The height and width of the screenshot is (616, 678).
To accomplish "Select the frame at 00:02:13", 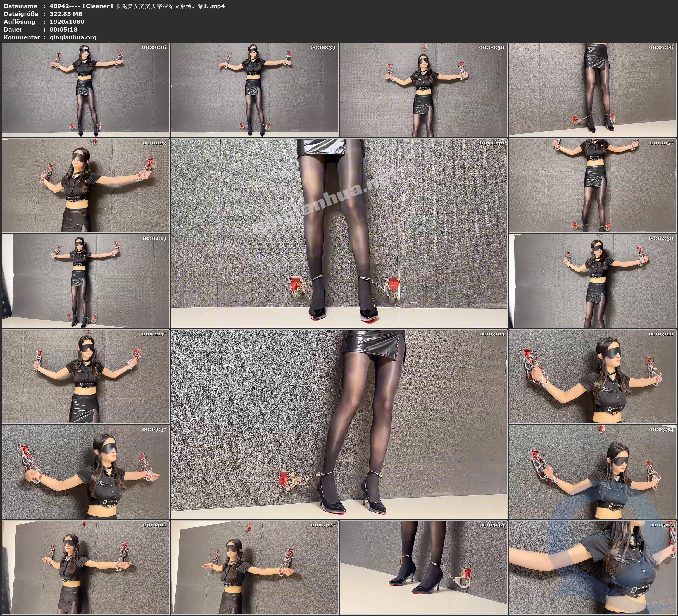I will tap(85, 281).
